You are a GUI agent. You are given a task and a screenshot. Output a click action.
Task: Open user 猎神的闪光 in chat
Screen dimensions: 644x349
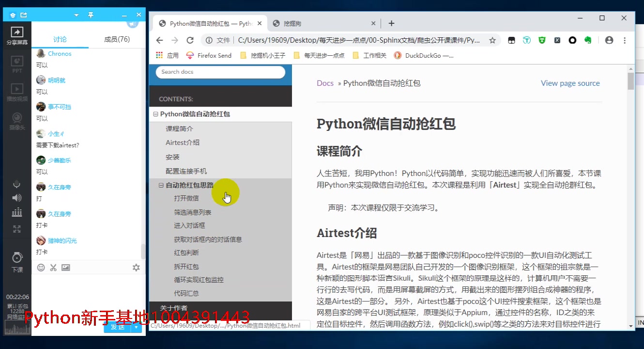(62, 241)
